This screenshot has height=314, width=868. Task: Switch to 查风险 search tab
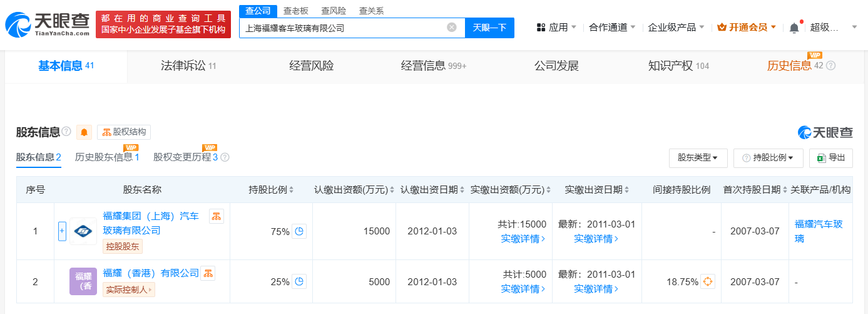click(334, 11)
